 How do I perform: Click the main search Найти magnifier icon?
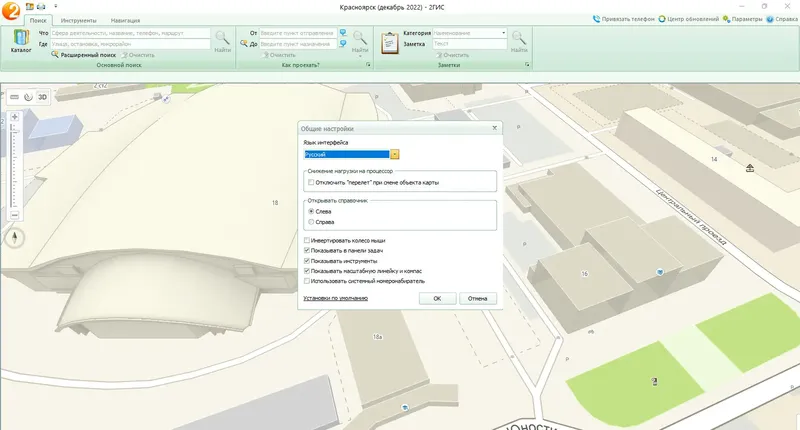pyautogui.click(x=222, y=41)
